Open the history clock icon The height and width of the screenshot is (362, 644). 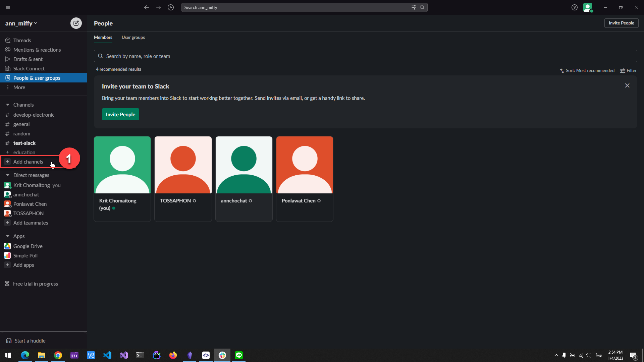[171, 7]
